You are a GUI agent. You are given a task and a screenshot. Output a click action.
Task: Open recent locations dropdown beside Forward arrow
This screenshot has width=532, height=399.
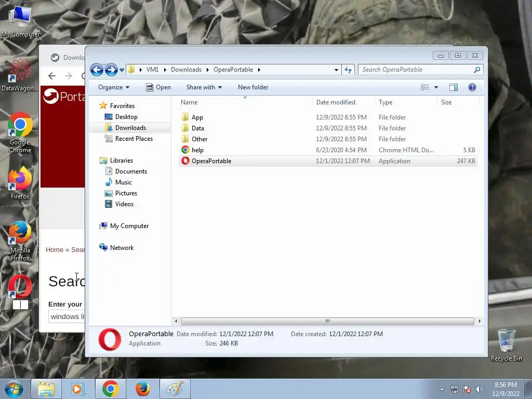click(122, 70)
